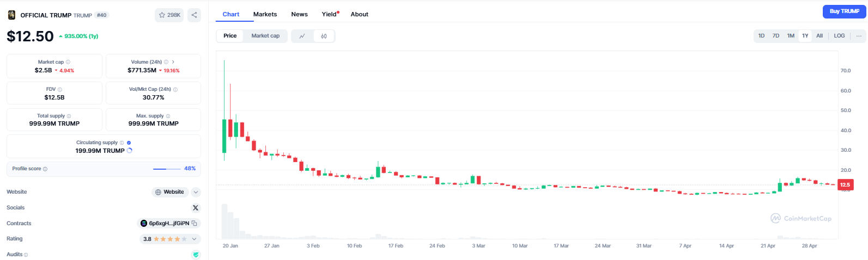
Task: Switch to the Yield tab
Action: point(330,14)
